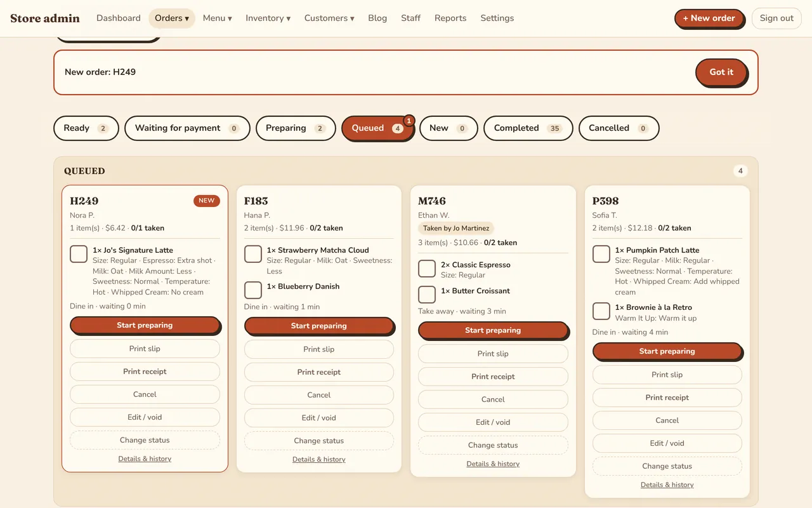
Task: Check the Brownie à la Retro item
Action: click(601, 311)
